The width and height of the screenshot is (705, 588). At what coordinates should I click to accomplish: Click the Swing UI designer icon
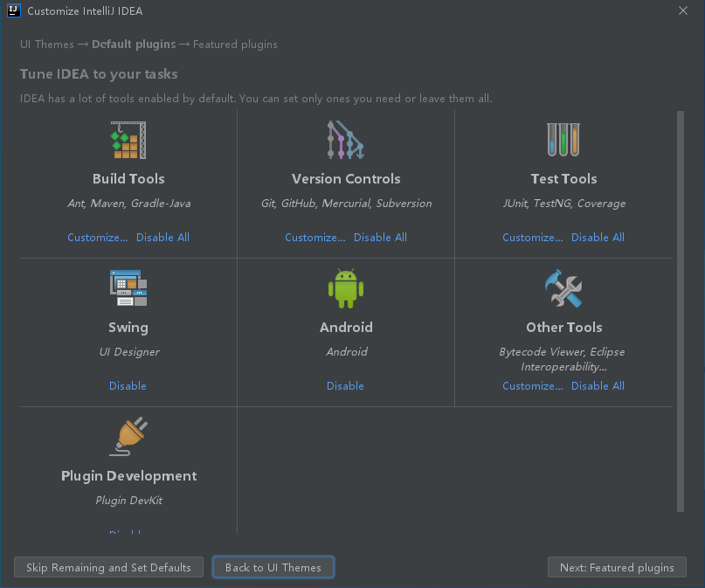(128, 288)
